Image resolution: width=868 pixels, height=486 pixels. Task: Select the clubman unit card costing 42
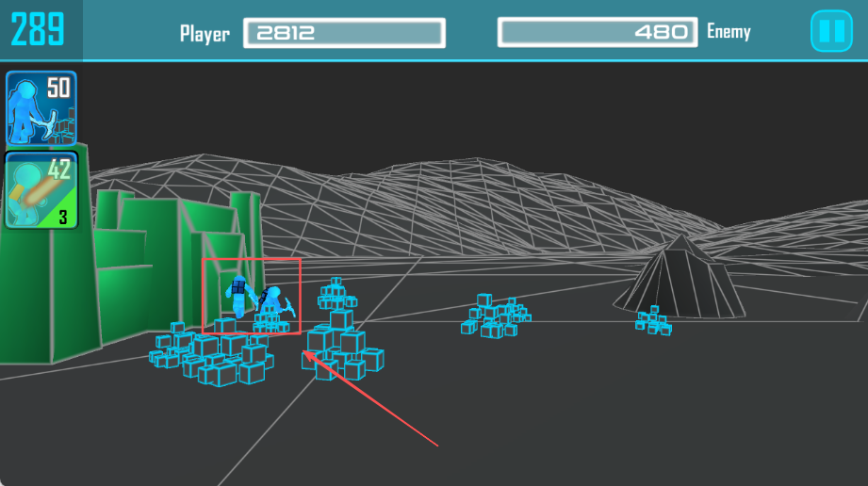pos(41,191)
